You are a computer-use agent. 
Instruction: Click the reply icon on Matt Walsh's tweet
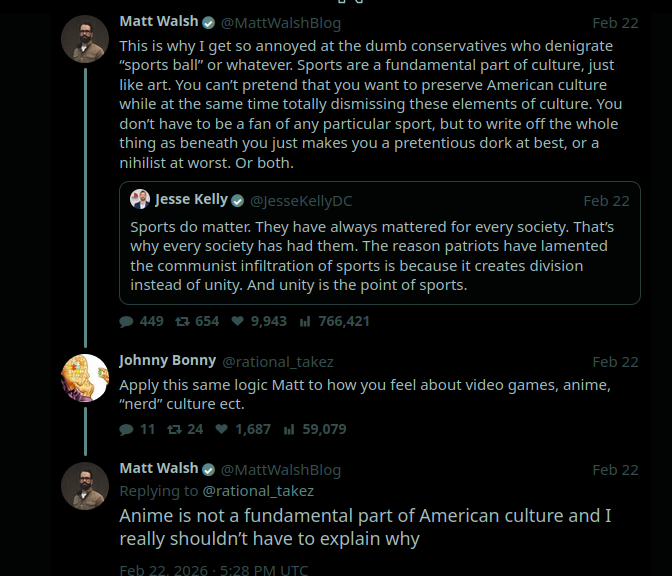(127, 321)
